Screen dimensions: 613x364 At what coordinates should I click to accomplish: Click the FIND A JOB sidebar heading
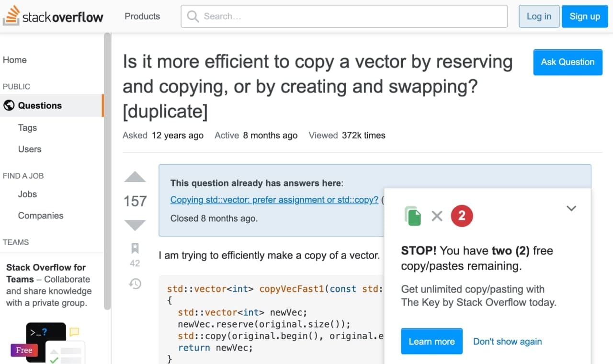[23, 176]
